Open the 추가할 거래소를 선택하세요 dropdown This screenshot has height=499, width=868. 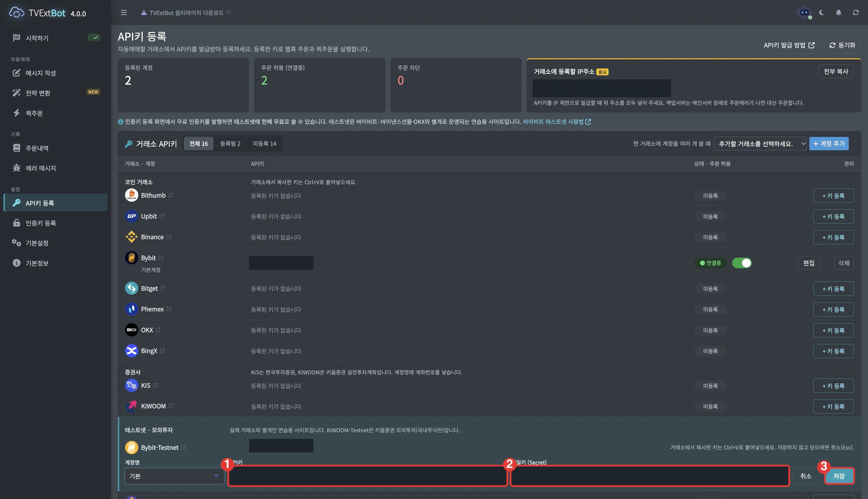760,144
